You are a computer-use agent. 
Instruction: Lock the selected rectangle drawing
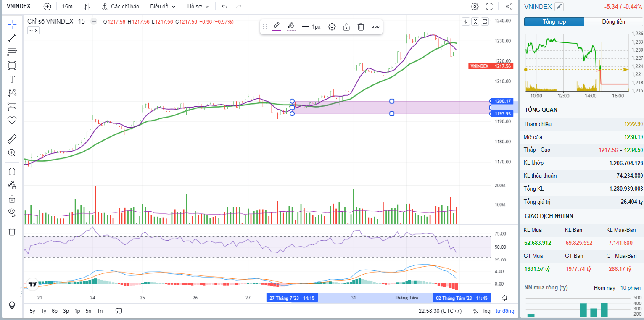click(x=346, y=27)
